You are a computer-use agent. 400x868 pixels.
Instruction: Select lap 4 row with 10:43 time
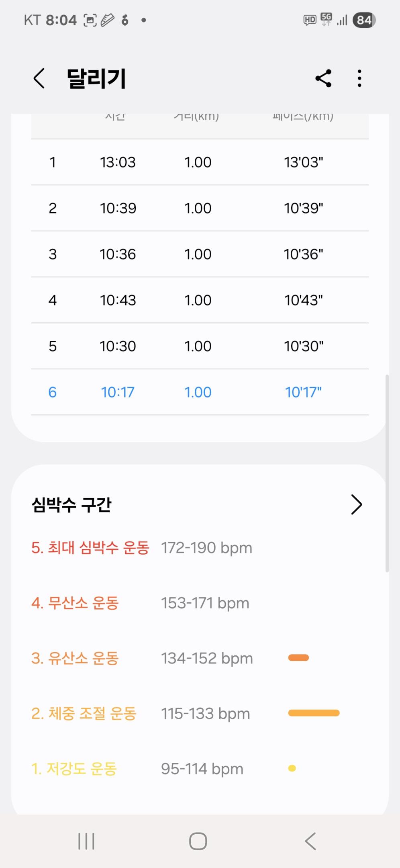200,300
